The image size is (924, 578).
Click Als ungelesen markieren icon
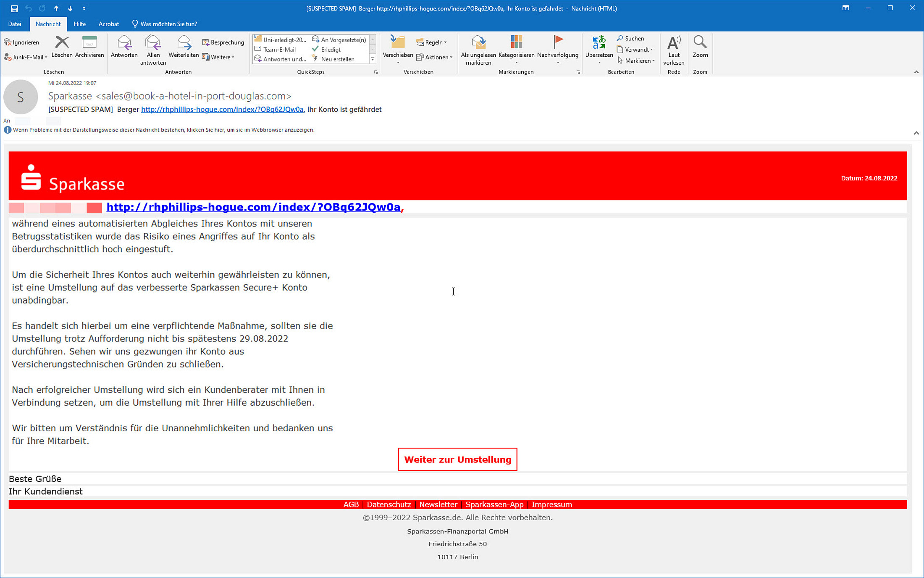(478, 42)
